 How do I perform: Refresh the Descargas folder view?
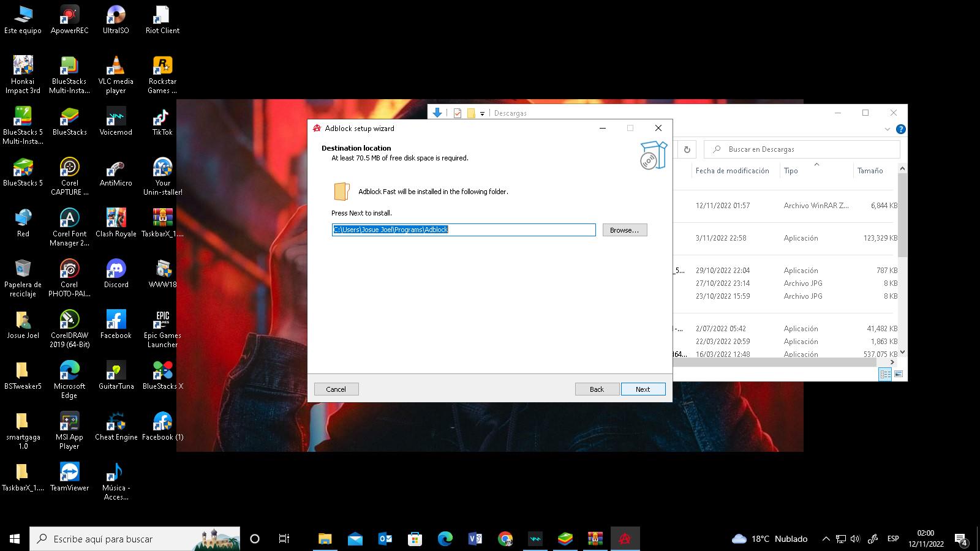[687, 149]
